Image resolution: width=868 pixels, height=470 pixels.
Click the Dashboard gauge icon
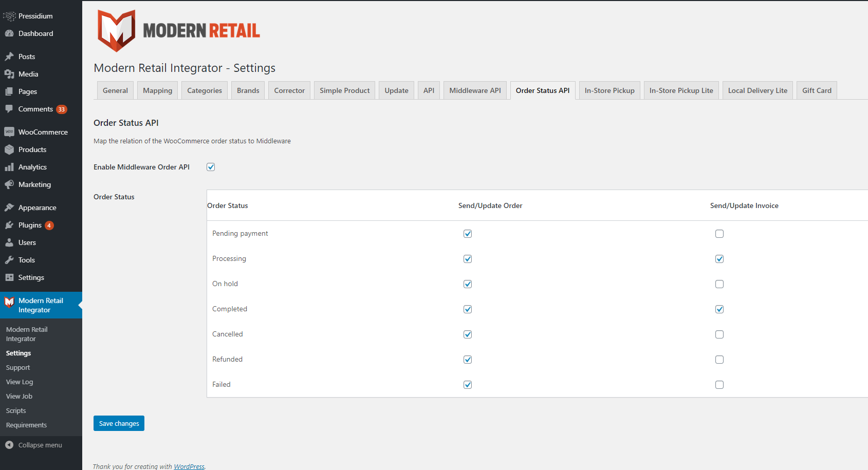[x=9, y=33]
